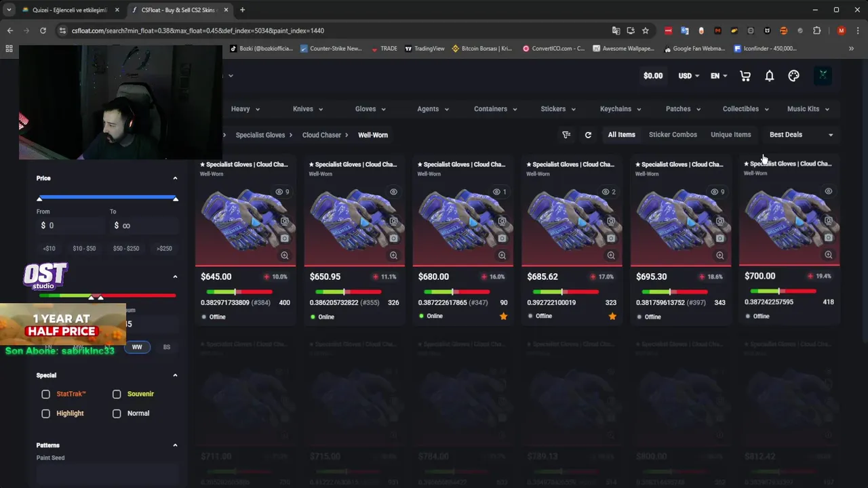Viewport: 868px width, 488px height.
Task: Open the Best Deals sort dropdown
Action: [x=801, y=135]
